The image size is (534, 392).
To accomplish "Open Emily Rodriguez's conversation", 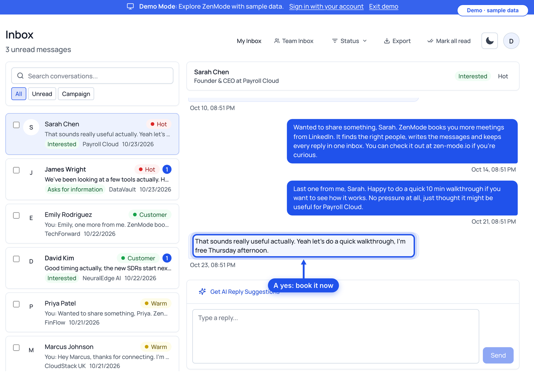I will pyautogui.click(x=92, y=224).
